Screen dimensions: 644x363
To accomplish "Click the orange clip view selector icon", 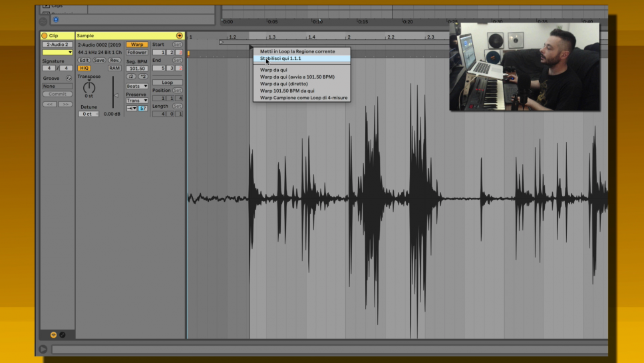I will pos(53,334).
